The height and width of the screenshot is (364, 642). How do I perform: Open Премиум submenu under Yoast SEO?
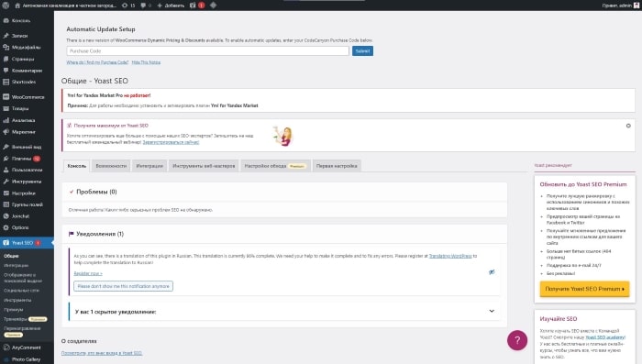(x=14, y=310)
